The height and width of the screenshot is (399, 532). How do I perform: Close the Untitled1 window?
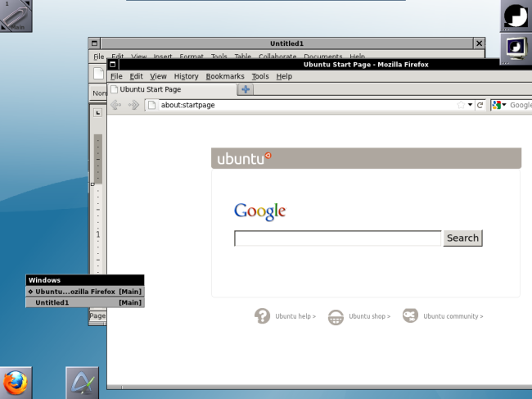(x=479, y=43)
